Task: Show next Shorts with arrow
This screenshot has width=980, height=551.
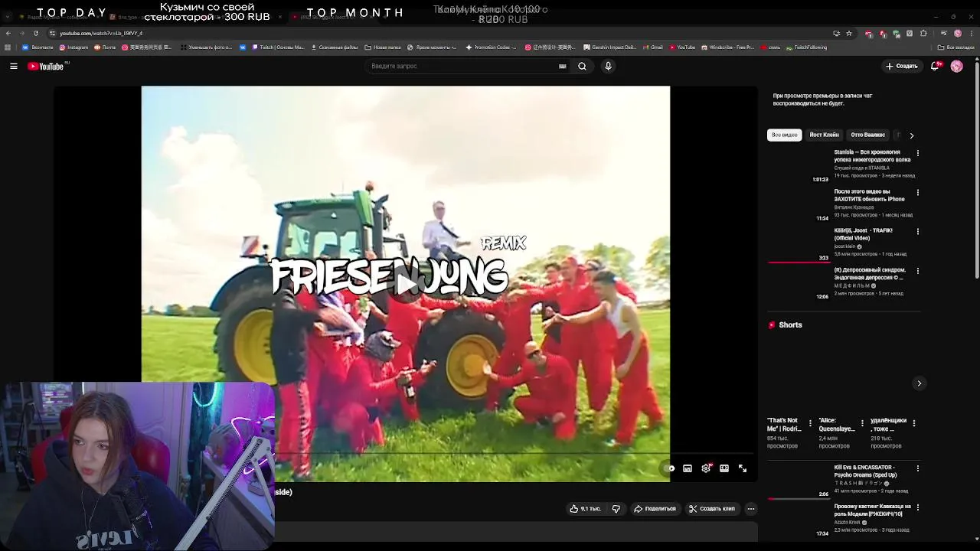Action: (920, 383)
